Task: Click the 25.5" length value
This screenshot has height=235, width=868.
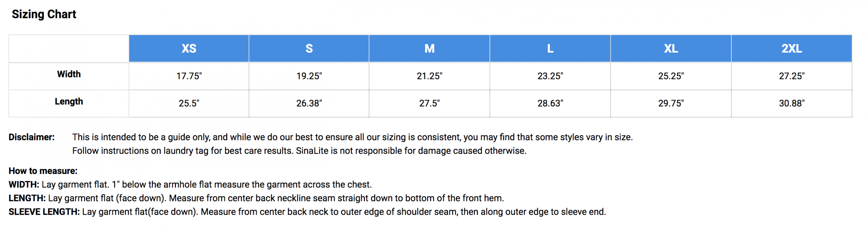Action: pyautogui.click(x=189, y=103)
